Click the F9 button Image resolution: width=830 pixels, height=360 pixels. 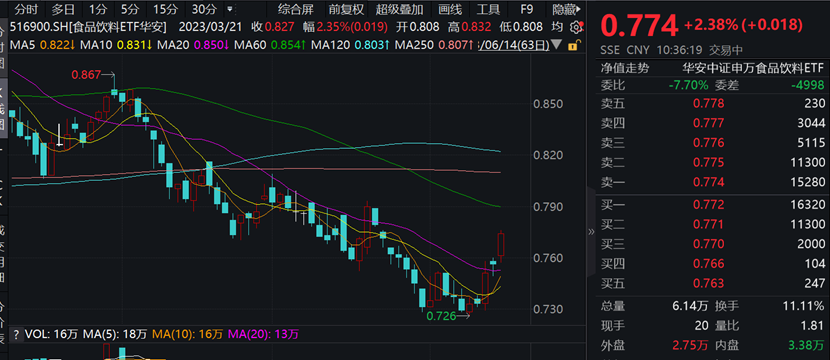click(x=526, y=9)
